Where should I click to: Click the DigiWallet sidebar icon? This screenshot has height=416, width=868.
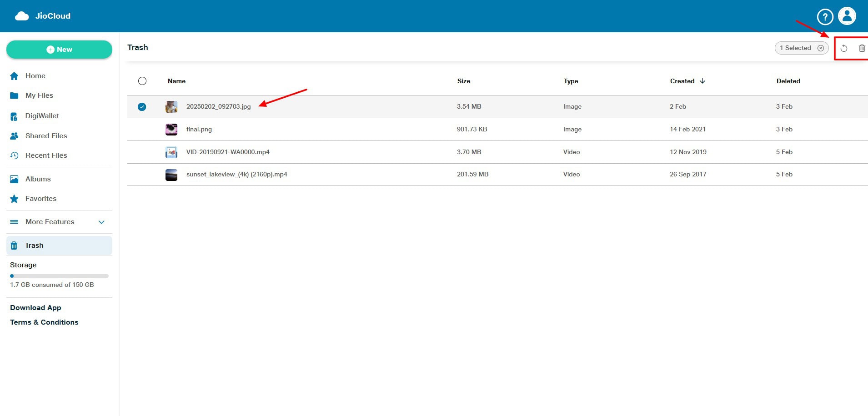tap(14, 116)
